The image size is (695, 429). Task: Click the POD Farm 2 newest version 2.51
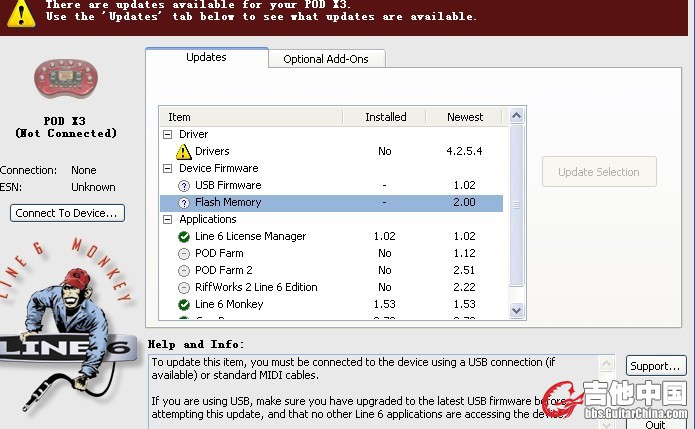[464, 271]
